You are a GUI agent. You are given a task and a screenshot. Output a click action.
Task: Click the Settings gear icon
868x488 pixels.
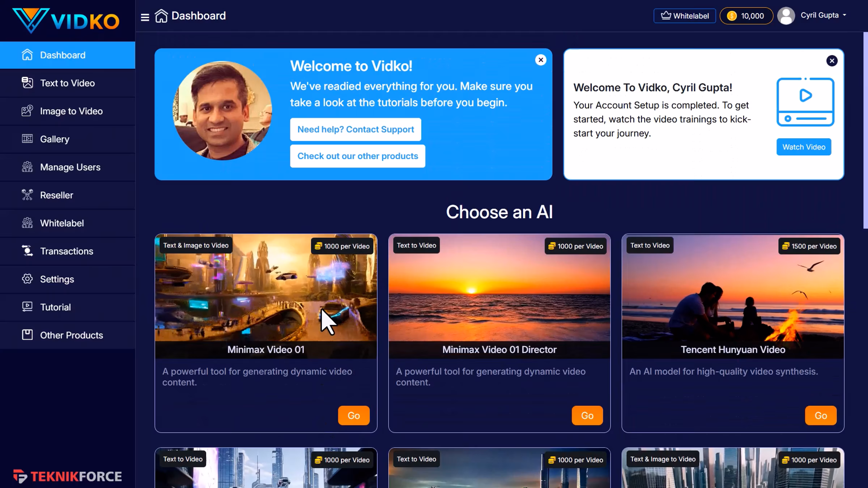pos(27,279)
